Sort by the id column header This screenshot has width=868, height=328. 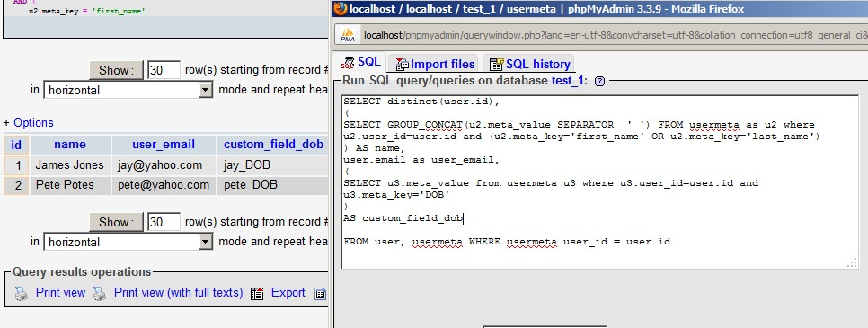point(16,145)
